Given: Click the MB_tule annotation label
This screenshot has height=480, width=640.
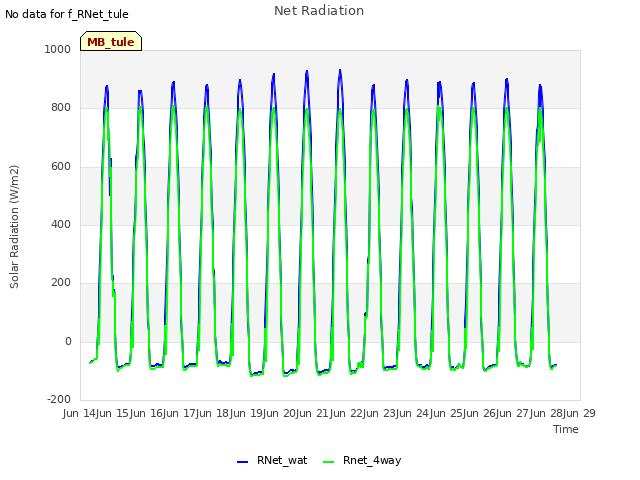Looking at the screenshot, I should point(111,42).
